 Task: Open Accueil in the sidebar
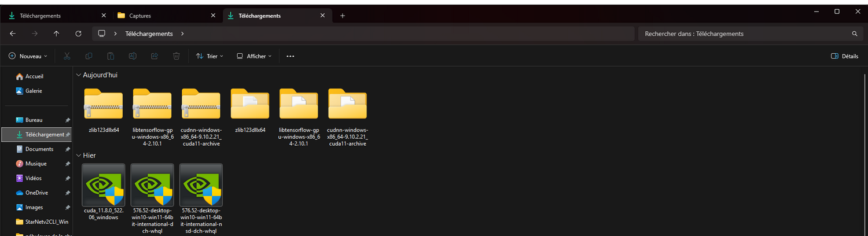[35, 76]
